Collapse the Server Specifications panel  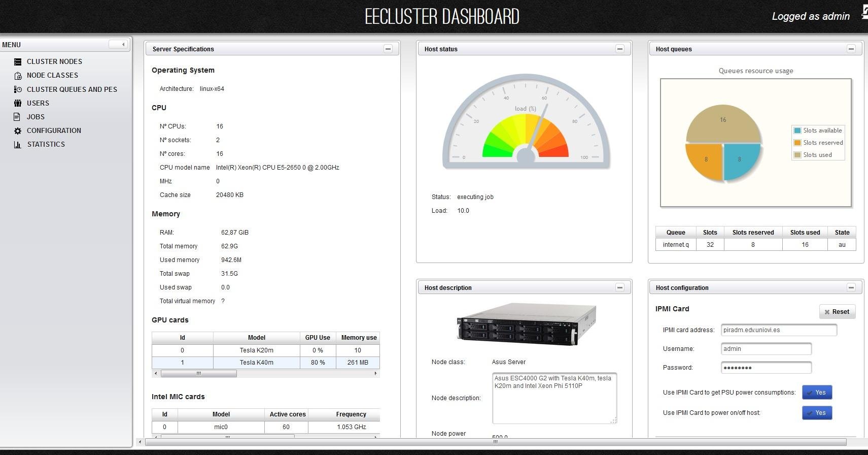pos(388,49)
